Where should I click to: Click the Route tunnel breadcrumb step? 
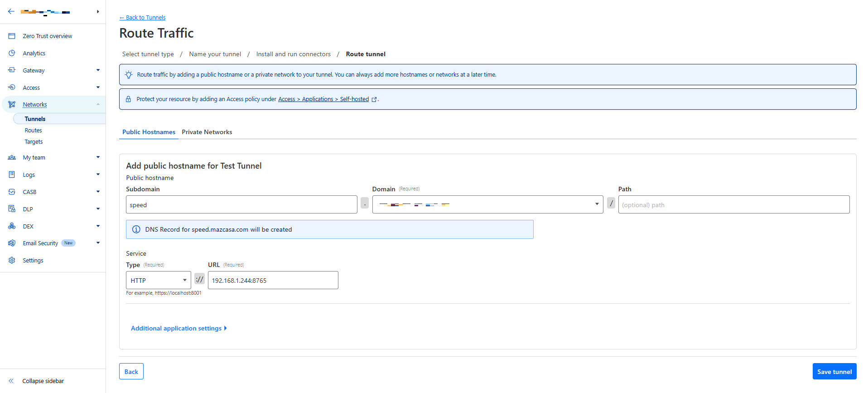366,54
